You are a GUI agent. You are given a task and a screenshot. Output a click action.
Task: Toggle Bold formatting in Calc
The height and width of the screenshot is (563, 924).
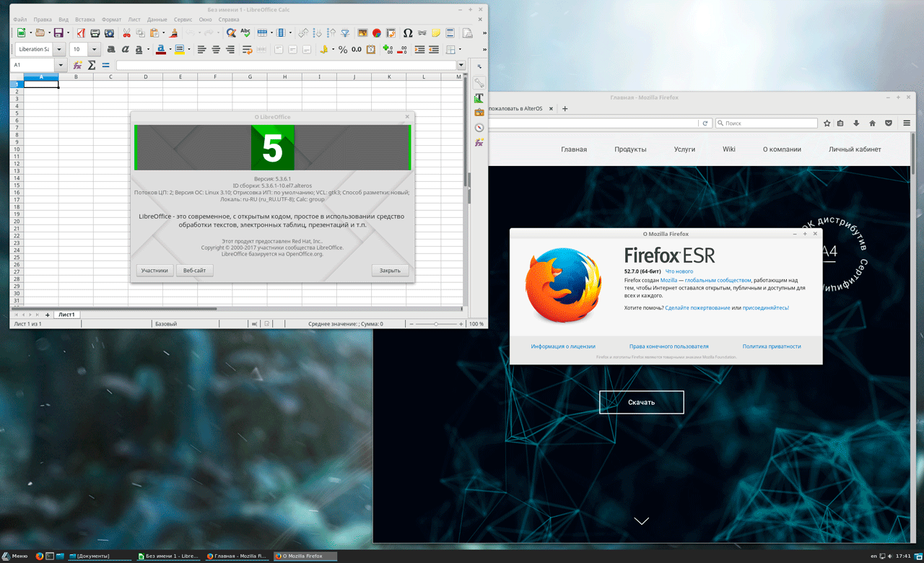(111, 50)
